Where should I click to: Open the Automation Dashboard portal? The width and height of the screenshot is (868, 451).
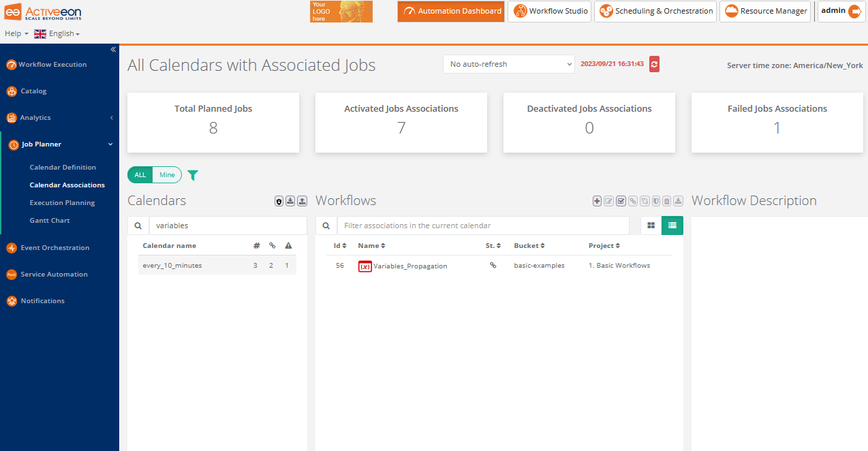[451, 11]
